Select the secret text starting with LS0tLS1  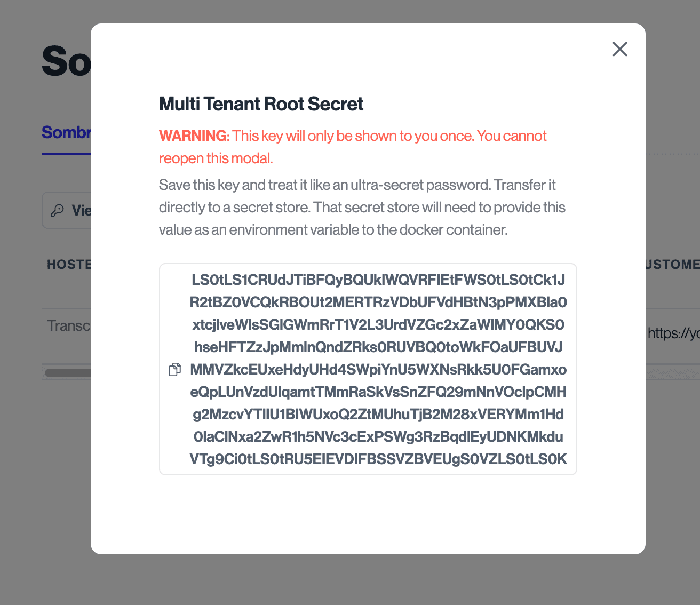click(x=378, y=280)
